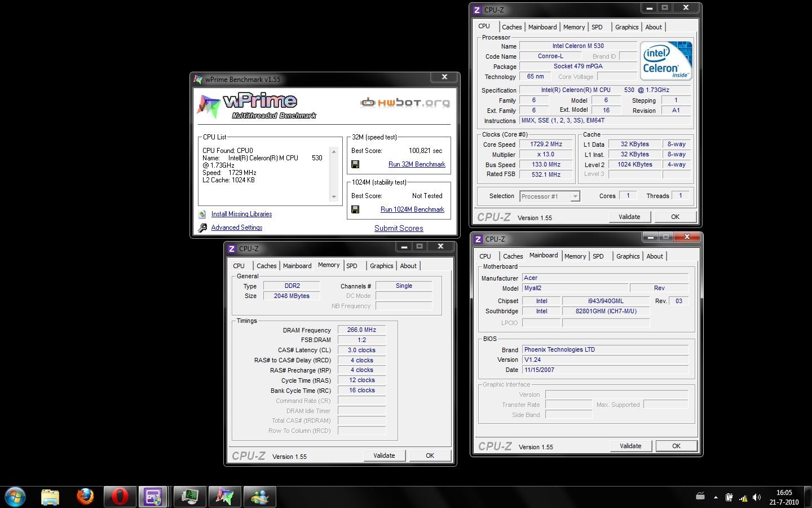
Task: Select Mainboard tab in top CPU-Z window
Action: pyautogui.click(x=542, y=27)
